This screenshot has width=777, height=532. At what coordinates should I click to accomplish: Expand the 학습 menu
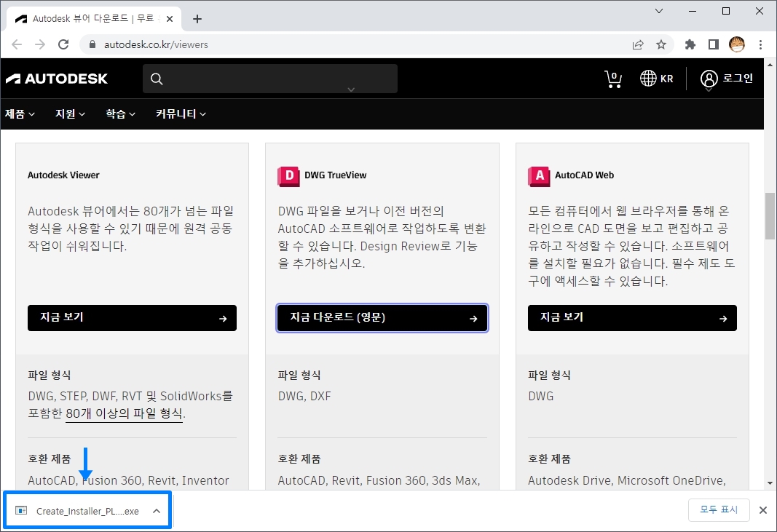coord(120,114)
